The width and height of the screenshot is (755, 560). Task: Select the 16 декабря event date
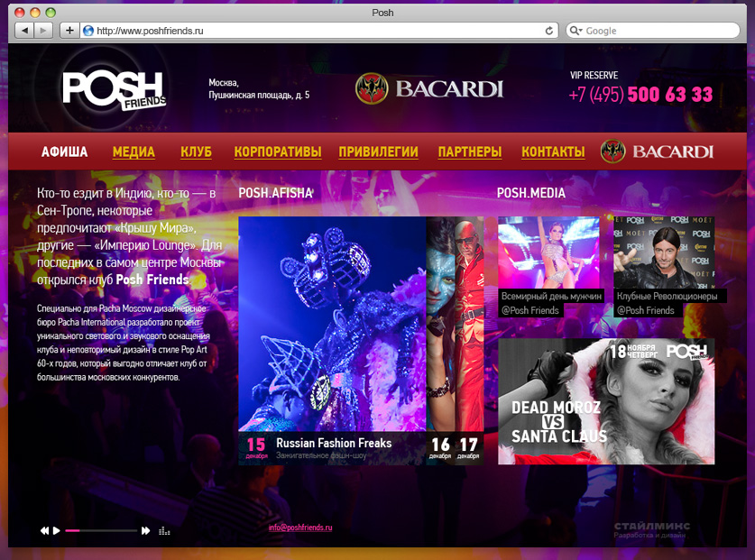[440, 447]
